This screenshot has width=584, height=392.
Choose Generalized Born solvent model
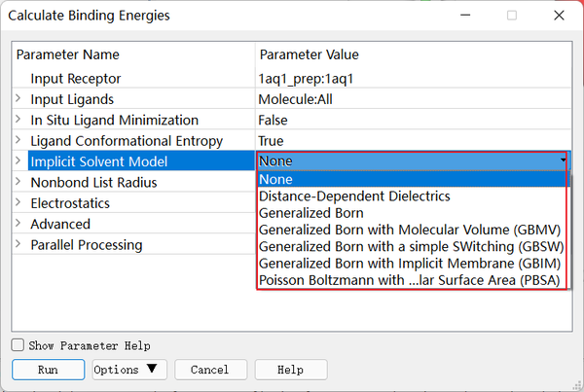(311, 213)
